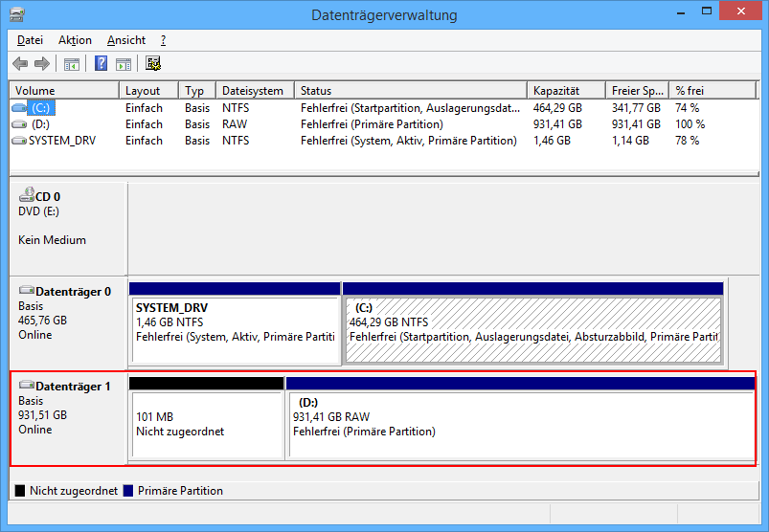Select SYSTEM_DRV volume name in list
This screenshot has width=769, height=532.
[62, 141]
